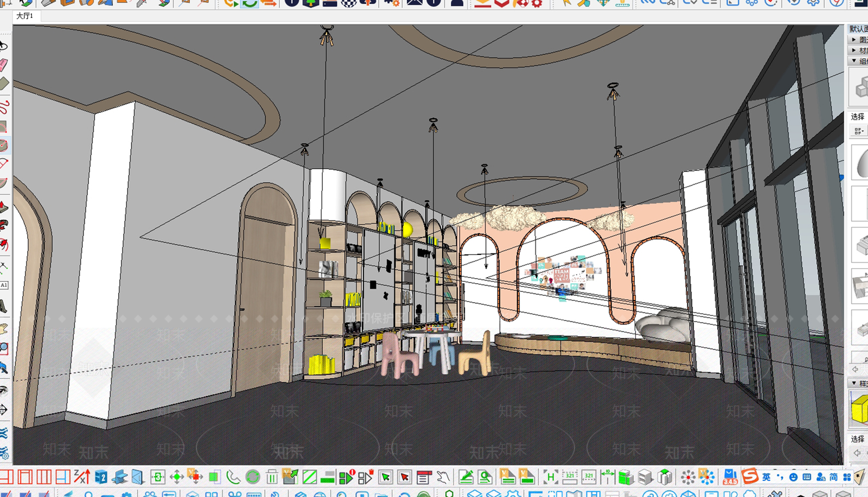Toggle Sogou English/Chinese mode 英 button
This screenshot has height=497, width=868.
click(x=767, y=477)
